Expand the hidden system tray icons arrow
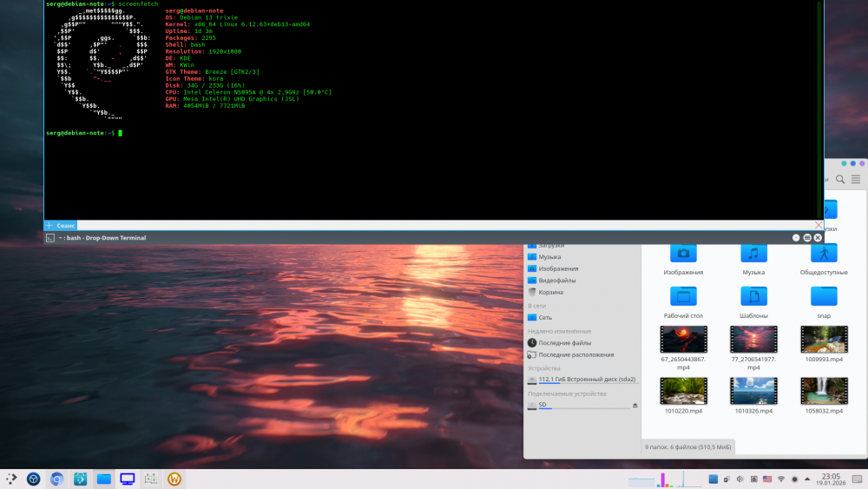 point(807,479)
